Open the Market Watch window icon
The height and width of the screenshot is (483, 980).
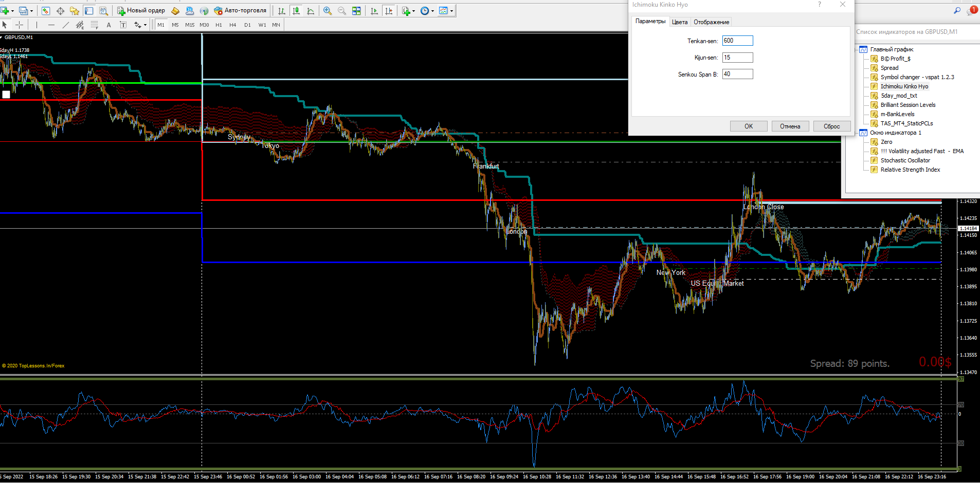(x=46, y=11)
